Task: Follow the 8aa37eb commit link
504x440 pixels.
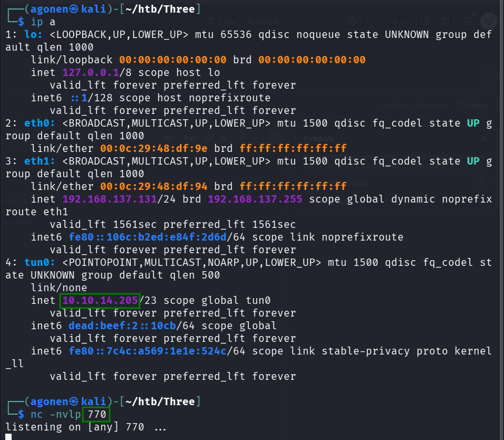Action: [x=395, y=104]
